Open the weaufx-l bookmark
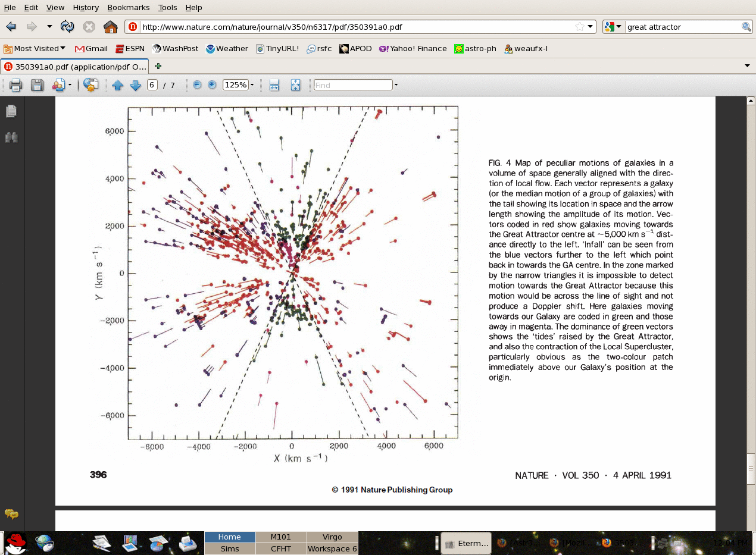Screen dimensions: 756x555 tap(526, 49)
